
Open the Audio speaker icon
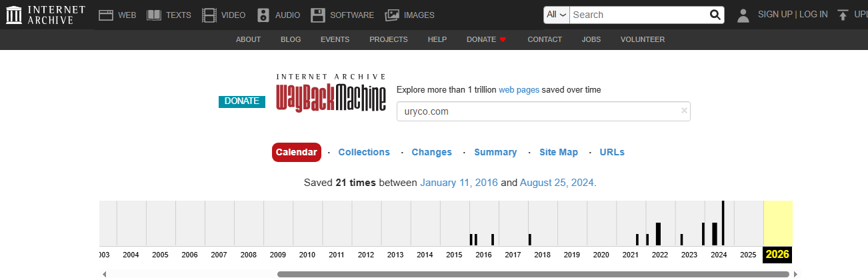coord(263,15)
